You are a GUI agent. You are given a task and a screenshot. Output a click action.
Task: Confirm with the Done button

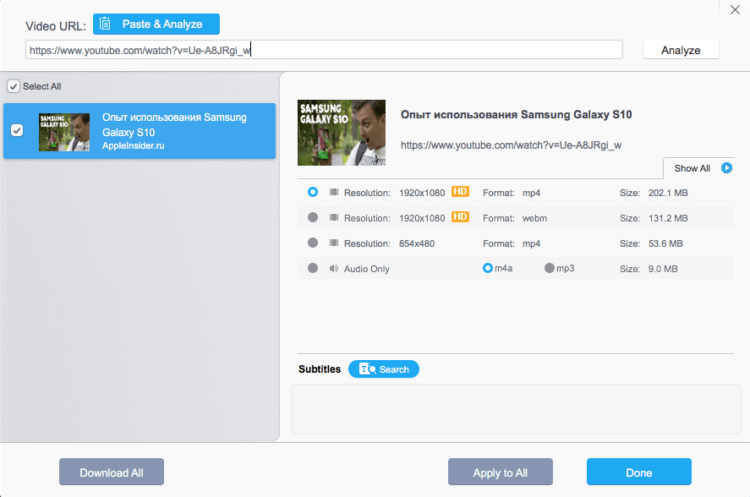pos(639,472)
